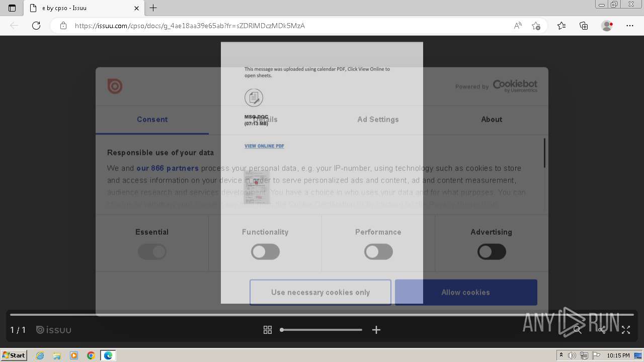Close the 'e by cpso - Issuu' tab

pos(137,8)
